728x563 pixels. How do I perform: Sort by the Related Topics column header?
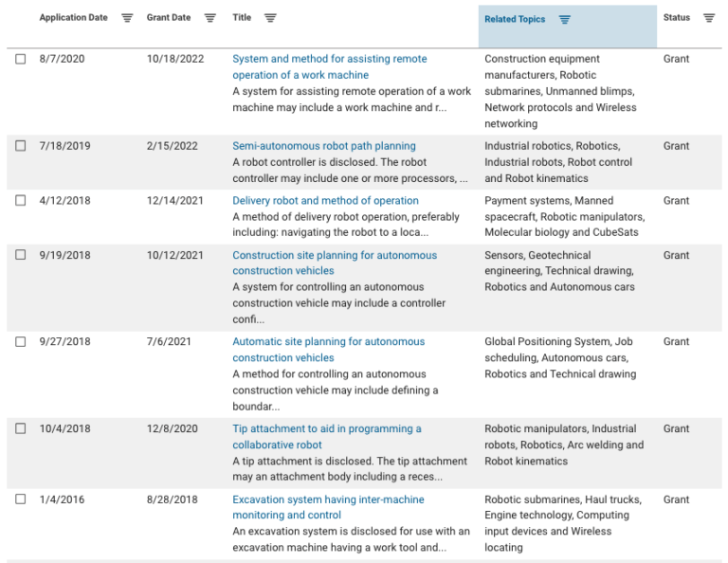coord(515,20)
